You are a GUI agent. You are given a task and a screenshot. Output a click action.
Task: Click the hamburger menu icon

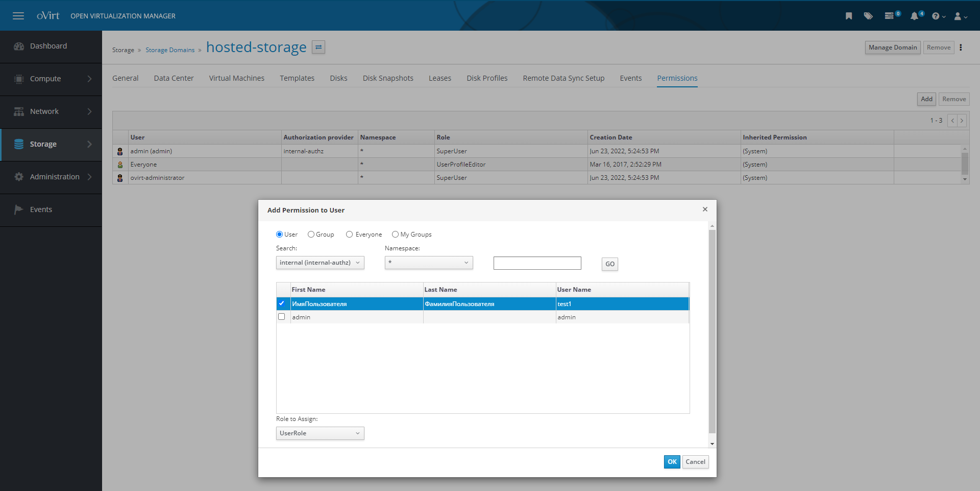pyautogui.click(x=18, y=16)
